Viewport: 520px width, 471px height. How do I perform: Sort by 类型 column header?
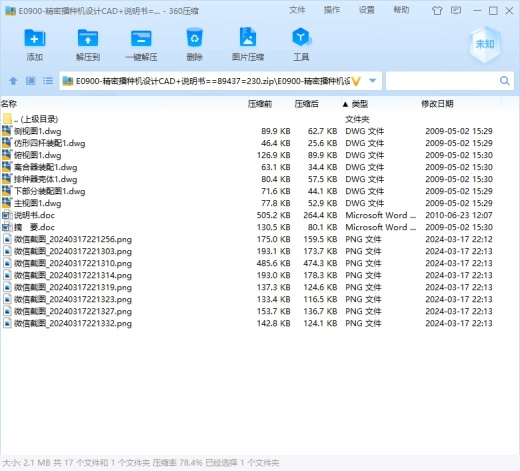tap(360, 104)
